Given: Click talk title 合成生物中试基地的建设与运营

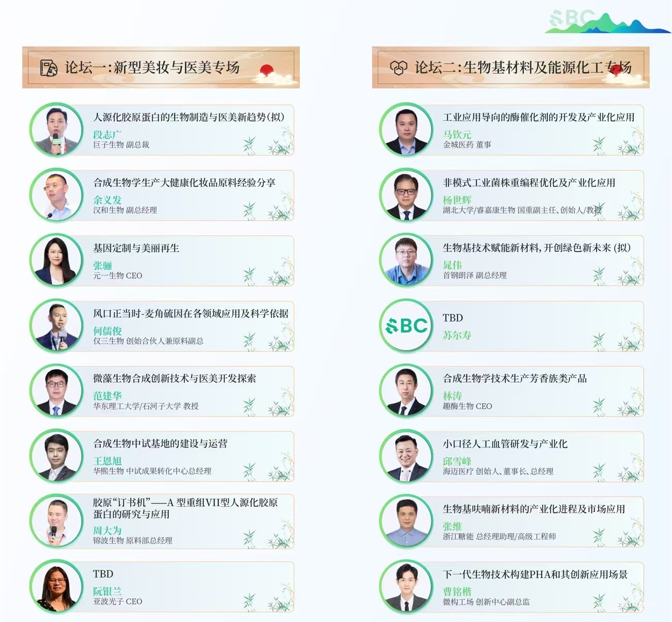Looking at the screenshot, I should pyautogui.click(x=160, y=443).
